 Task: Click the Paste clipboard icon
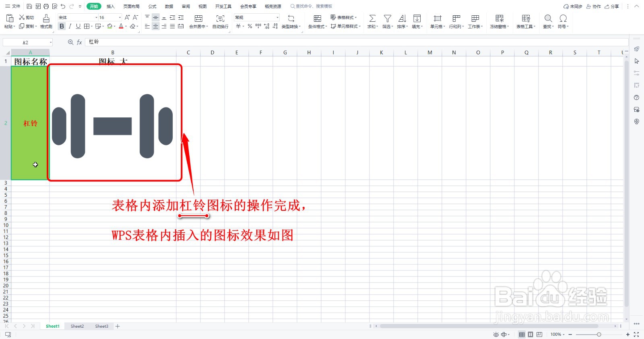(9, 18)
